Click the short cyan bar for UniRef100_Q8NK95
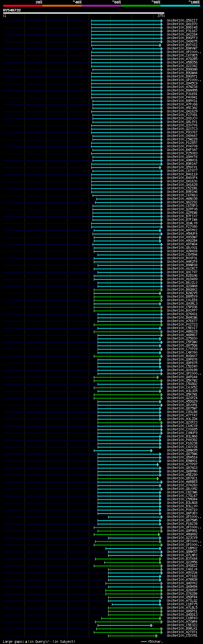203x644 pixels. (x=123, y=451)
